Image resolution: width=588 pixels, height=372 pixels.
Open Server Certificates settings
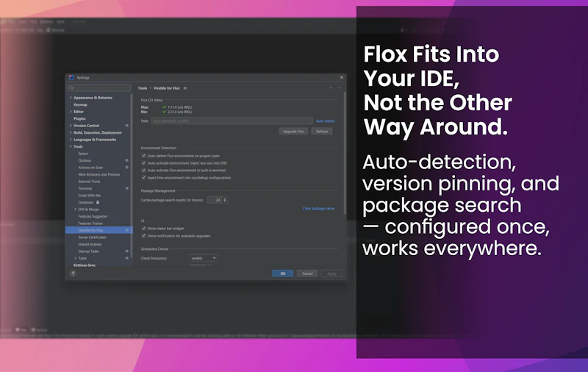coord(92,237)
